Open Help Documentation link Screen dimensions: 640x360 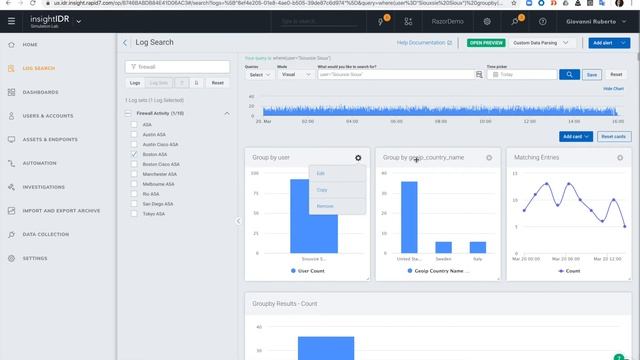point(424,42)
